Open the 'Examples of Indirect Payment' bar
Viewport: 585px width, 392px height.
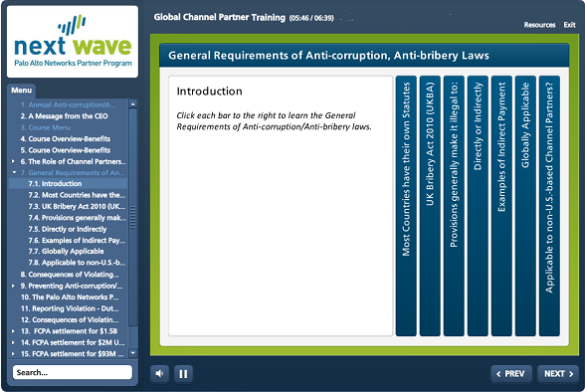click(501, 206)
